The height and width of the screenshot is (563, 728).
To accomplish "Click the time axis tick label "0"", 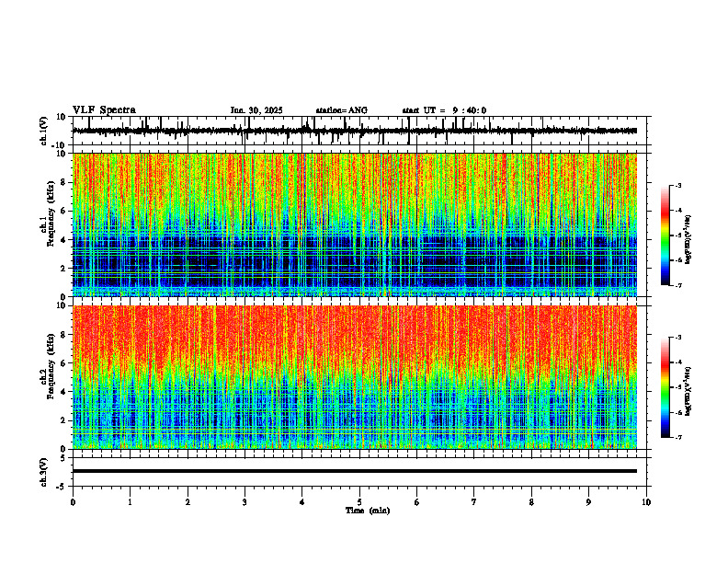I will [73, 502].
